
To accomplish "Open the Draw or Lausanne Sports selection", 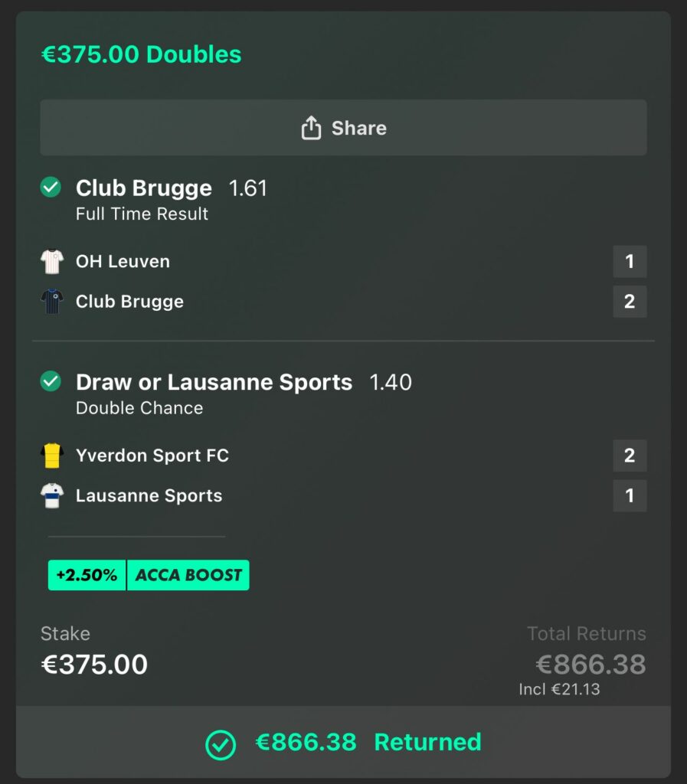I will [214, 382].
